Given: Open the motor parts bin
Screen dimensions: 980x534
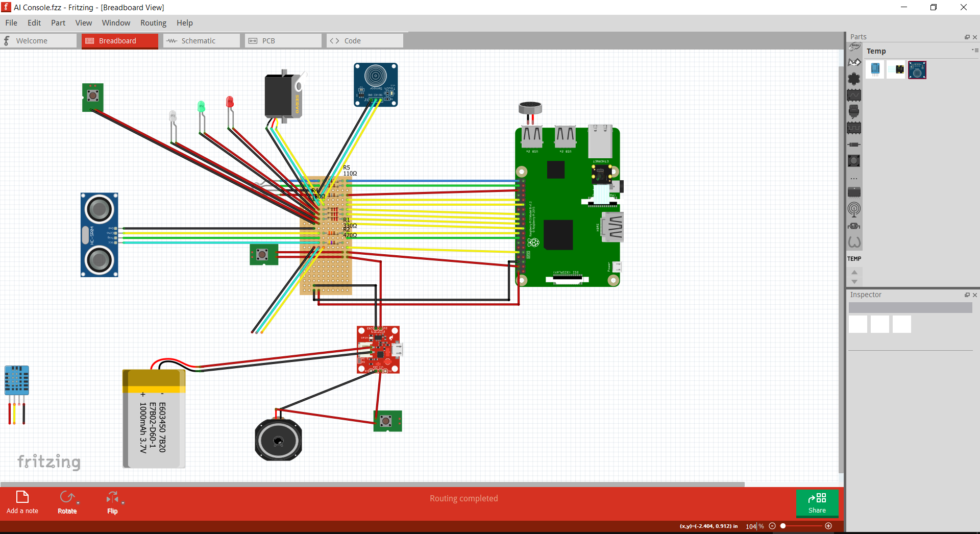Looking at the screenshot, I should click(854, 225).
